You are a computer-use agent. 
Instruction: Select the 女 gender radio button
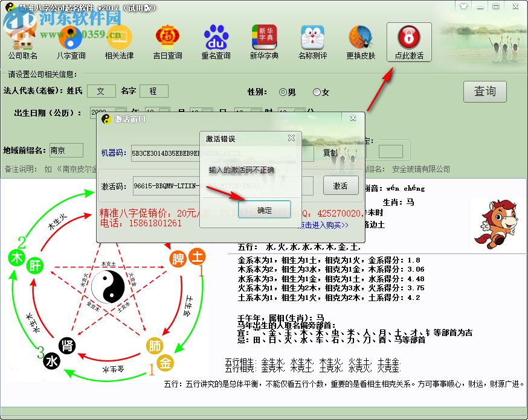pyautogui.click(x=317, y=92)
